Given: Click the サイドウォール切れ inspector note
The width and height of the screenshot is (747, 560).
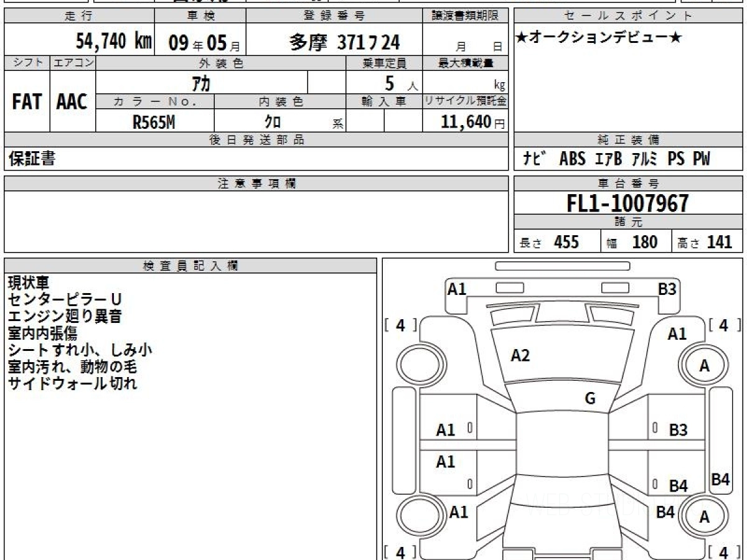Looking at the screenshot, I should (72, 384).
